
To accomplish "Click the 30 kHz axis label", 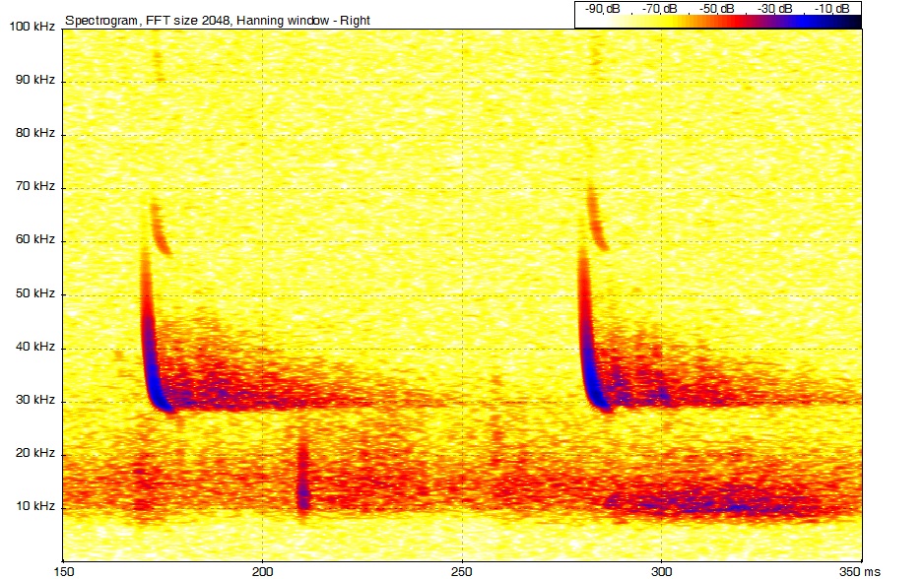I will 35,400.
